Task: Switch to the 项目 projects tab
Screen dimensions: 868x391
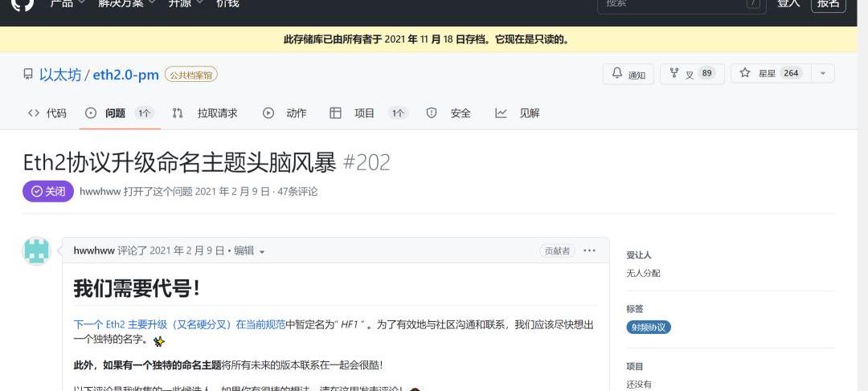Action: (x=369, y=113)
